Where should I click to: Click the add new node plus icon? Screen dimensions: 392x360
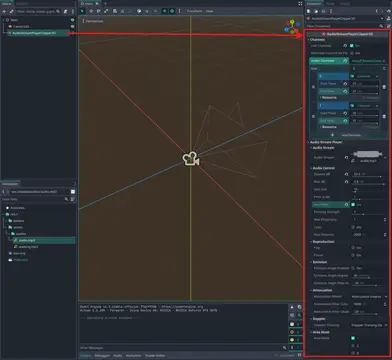coord(4,11)
